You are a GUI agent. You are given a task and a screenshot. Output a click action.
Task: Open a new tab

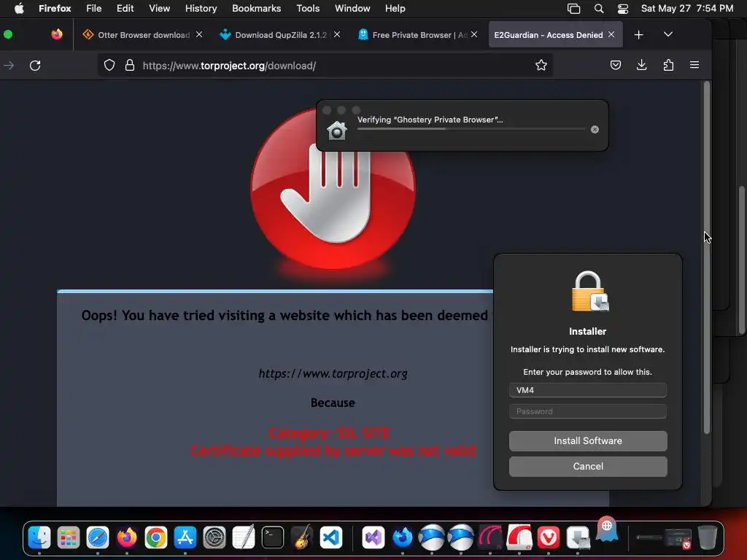tap(639, 35)
